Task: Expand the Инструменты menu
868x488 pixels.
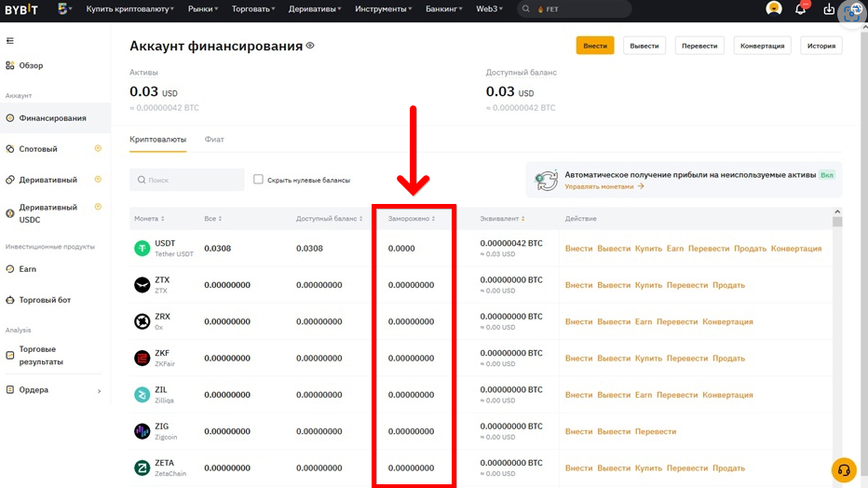Action: 383,9
